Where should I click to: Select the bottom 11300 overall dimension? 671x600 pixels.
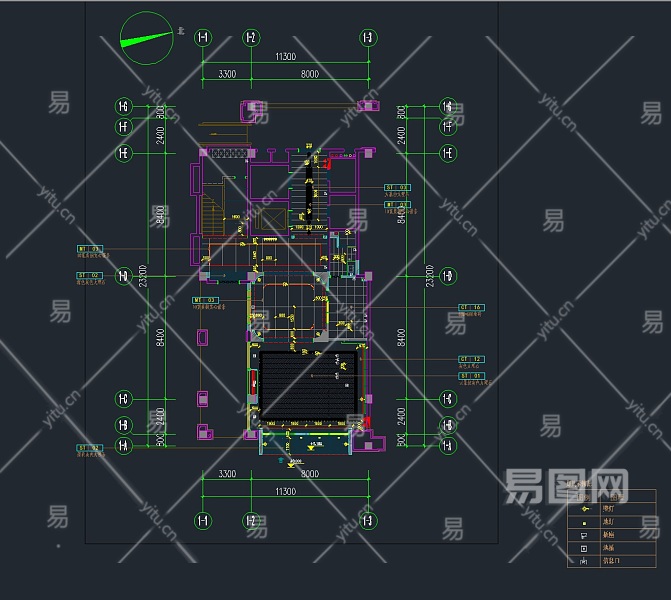pyautogui.click(x=285, y=491)
